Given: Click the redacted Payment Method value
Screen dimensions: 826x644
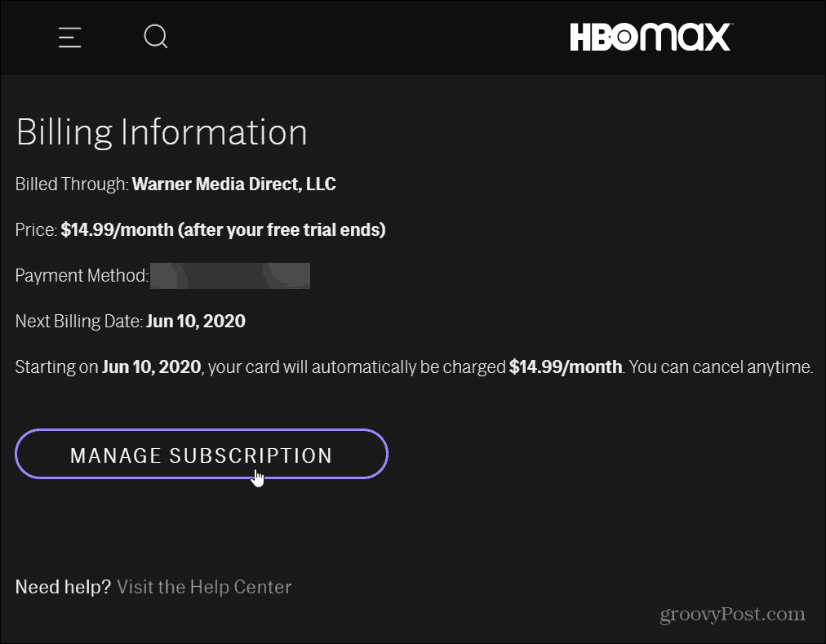Looking at the screenshot, I should [230, 276].
